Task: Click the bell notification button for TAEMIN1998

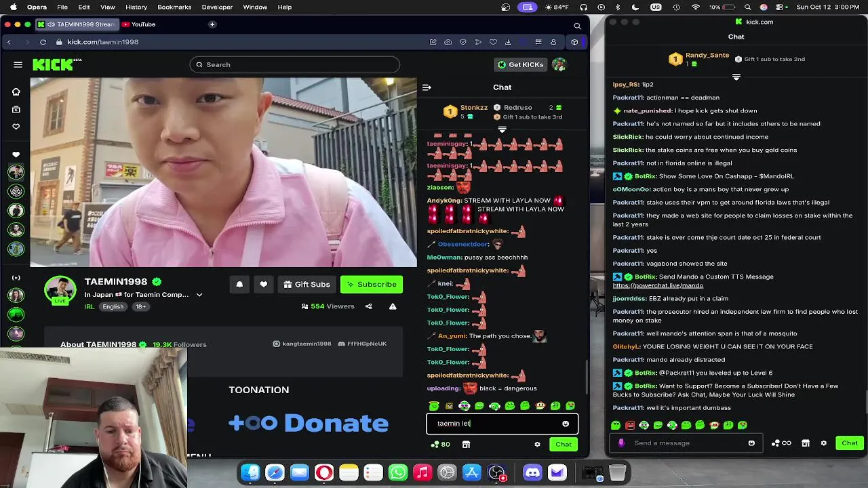Action: click(239, 285)
